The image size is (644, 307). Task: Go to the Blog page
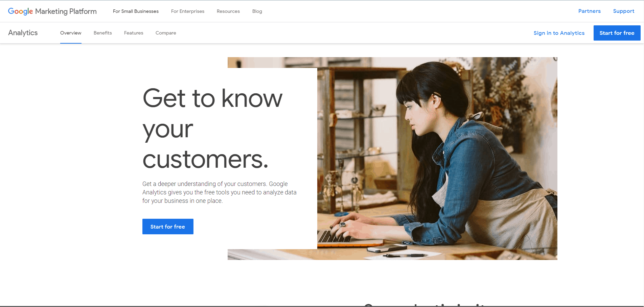coord(257,11)
